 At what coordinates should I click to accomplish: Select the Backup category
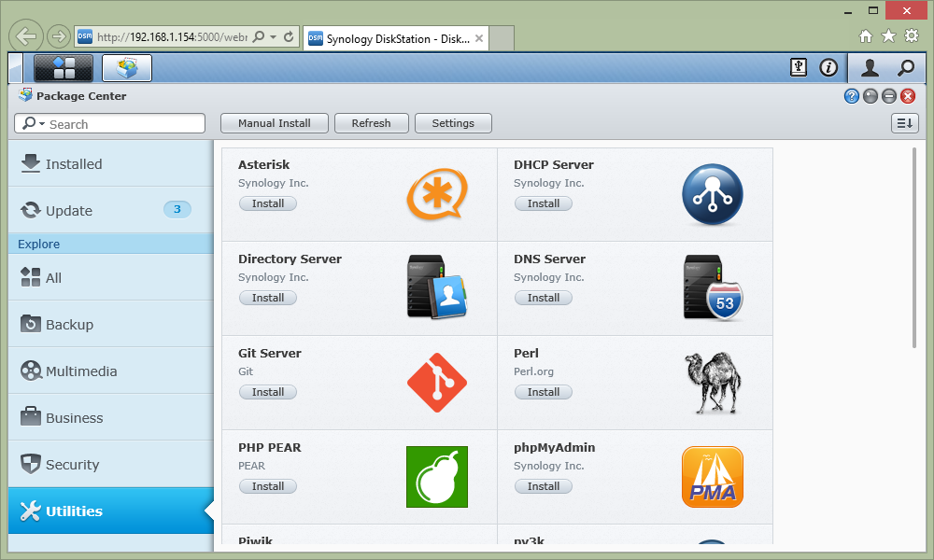pyautogui.click(x=111, y=325)
